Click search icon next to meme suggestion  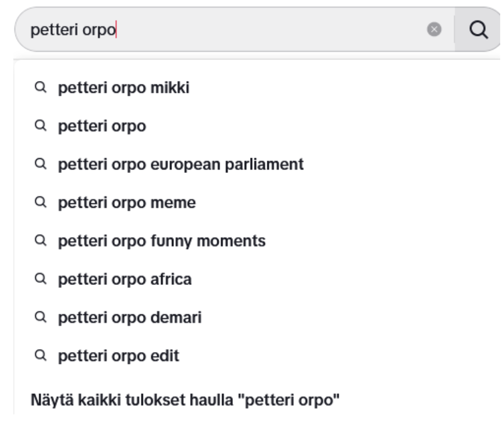pos(40,202)
